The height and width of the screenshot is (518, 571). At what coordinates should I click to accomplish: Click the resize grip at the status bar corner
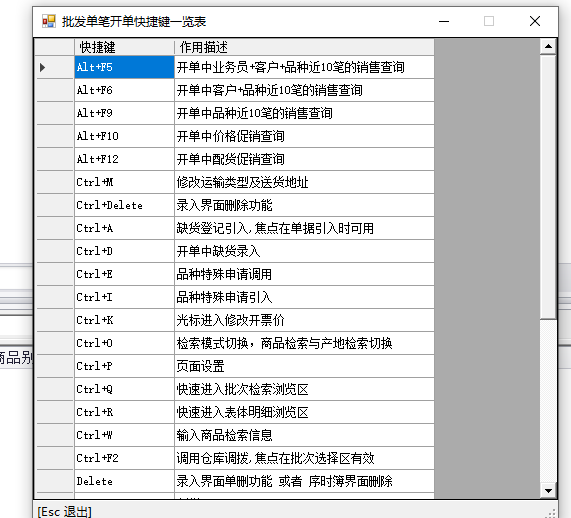551,513
